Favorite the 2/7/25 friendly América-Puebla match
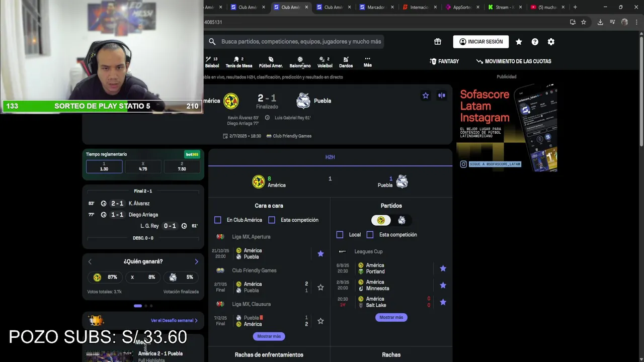Image resolution: width=644 pixels, height=362 pixels. 320,288
